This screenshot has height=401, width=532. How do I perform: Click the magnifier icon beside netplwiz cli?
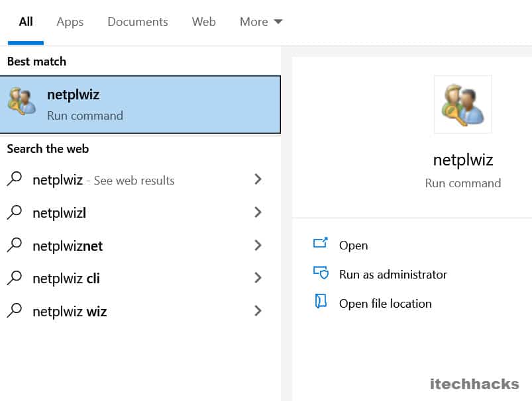pyautogui.click(x=15, y=279)
